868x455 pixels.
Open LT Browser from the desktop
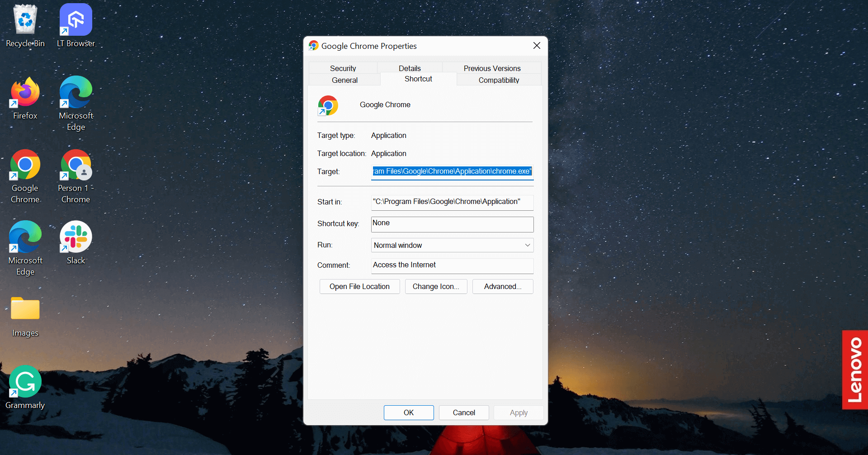[x=75, y=20]
